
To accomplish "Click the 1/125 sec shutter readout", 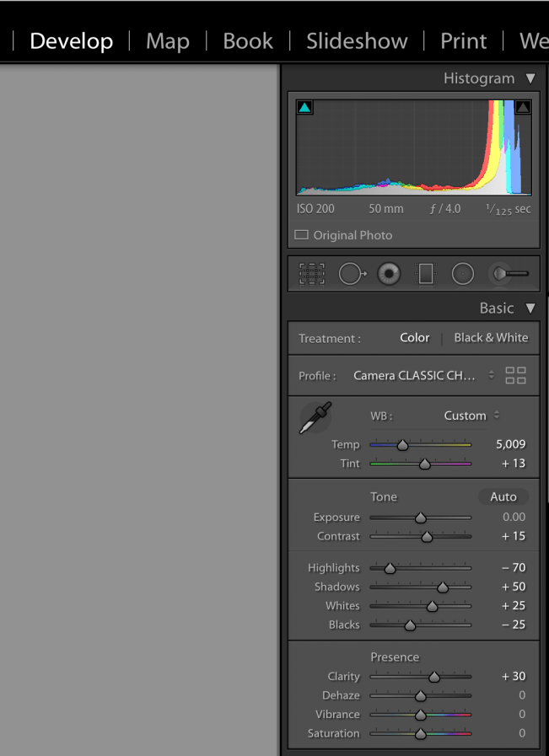I will click(x=508, y=209).
